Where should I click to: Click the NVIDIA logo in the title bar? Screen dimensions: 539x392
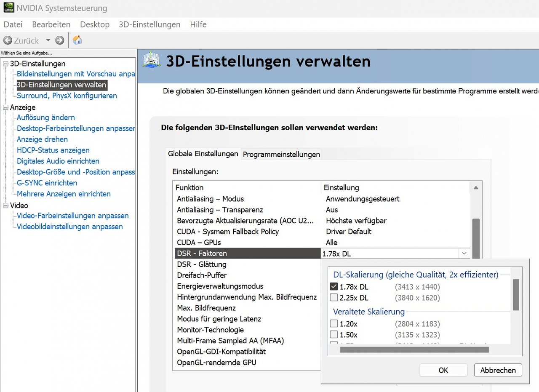8,8
